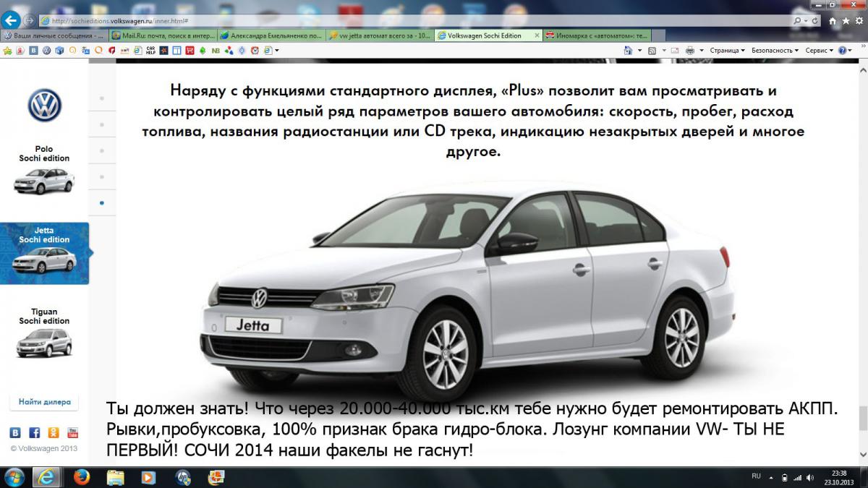Open the Print dropdown arrow
This screenshot has width=868, height=488.
click(x=701, y=51)
